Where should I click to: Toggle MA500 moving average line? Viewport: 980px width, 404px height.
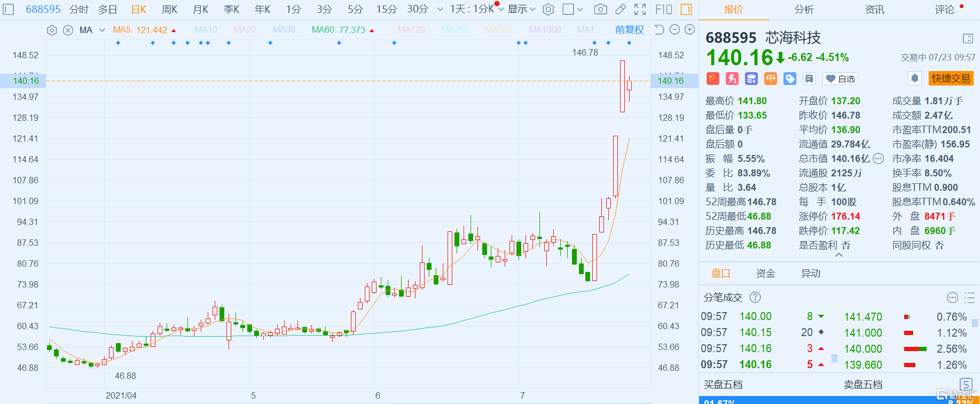coord(499,30)
